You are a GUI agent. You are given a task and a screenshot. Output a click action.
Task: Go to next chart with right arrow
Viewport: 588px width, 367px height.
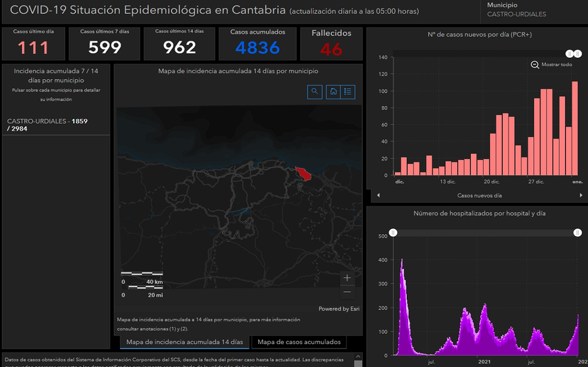pyautogui.click(x=581, y=195)
